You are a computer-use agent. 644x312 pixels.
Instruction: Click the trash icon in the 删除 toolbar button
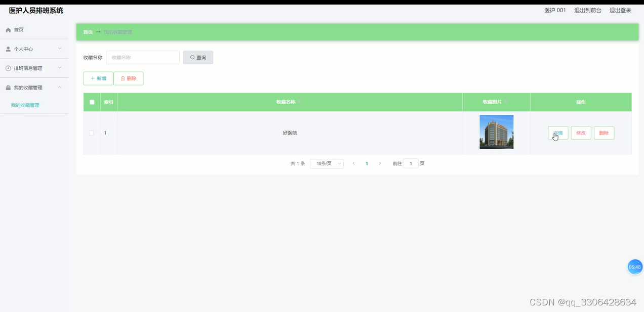click(123, 78)
